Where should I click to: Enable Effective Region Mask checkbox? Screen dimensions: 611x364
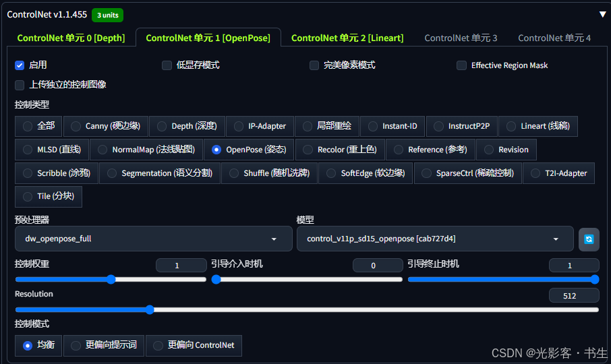[461, 65]
